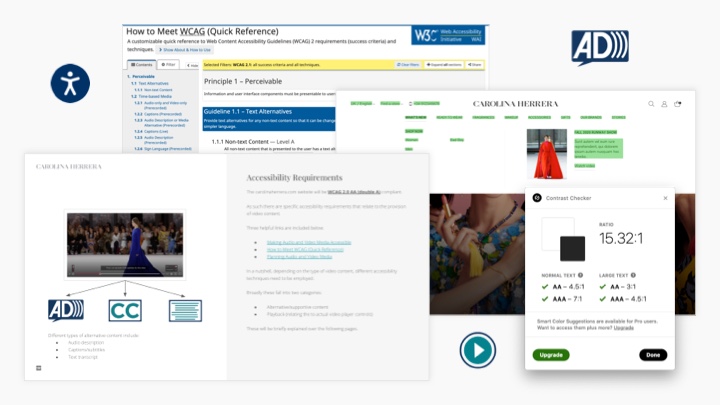720x405 pixels.
Task: Click the small icon at slide bottom-left
Action: 39,368
